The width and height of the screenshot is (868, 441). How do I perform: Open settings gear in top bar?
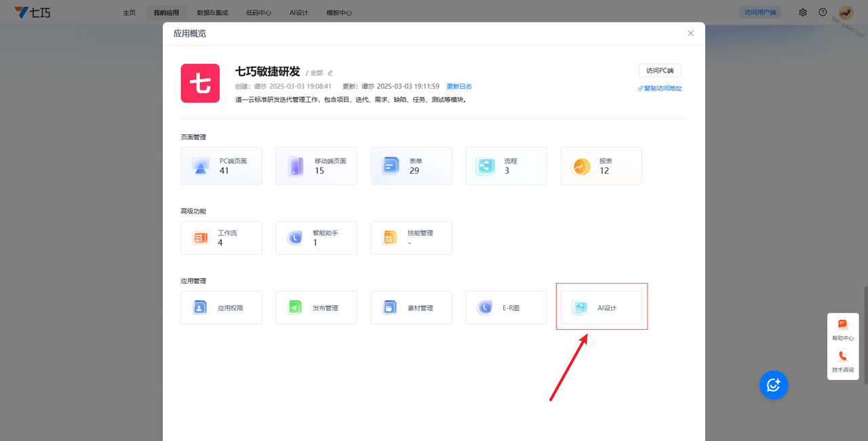(803, 12)
